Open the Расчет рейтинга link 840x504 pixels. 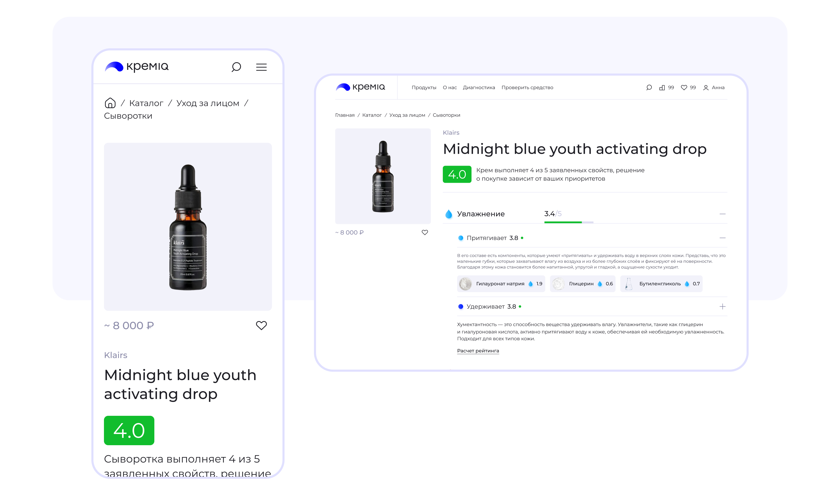coord(478,351)
